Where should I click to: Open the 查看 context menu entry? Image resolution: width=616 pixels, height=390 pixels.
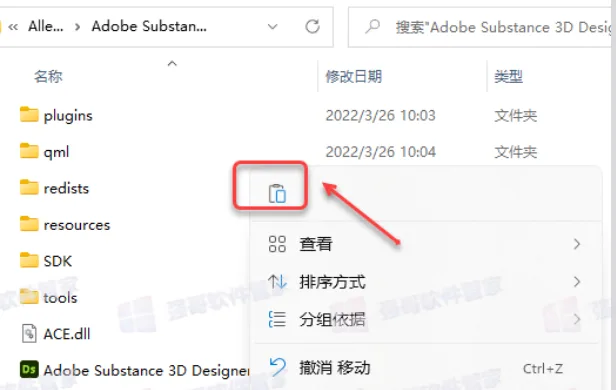coord(425,244)
